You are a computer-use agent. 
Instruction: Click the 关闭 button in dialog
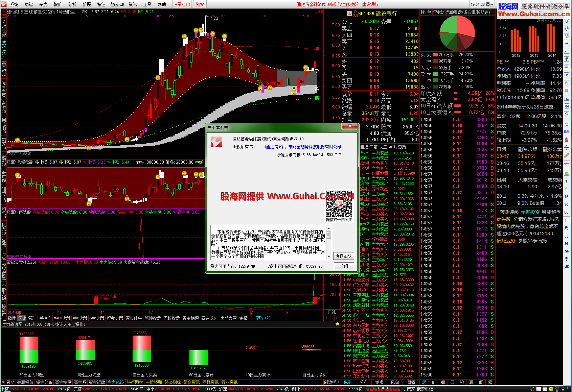pos(344,266)
